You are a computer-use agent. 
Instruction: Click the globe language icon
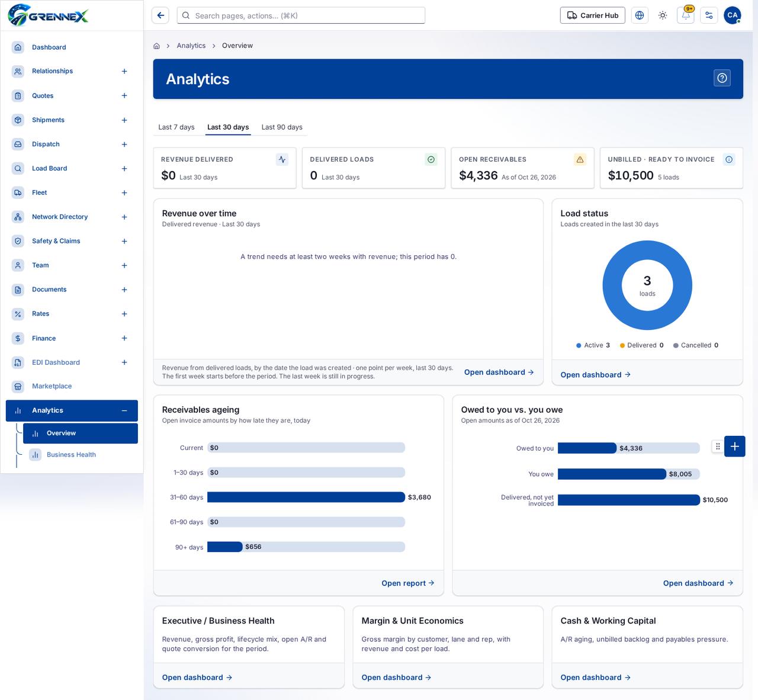pos(640,15)
